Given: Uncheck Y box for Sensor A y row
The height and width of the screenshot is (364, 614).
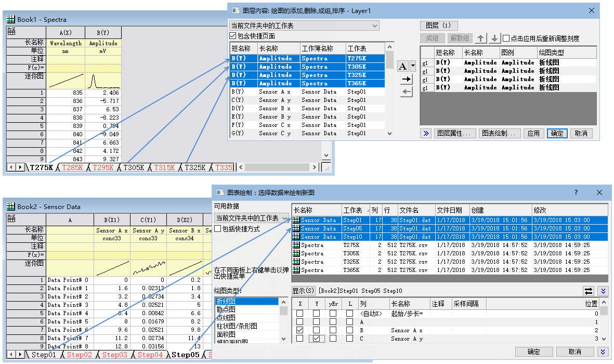Looking at the screenshot, I should coord(317,339).
